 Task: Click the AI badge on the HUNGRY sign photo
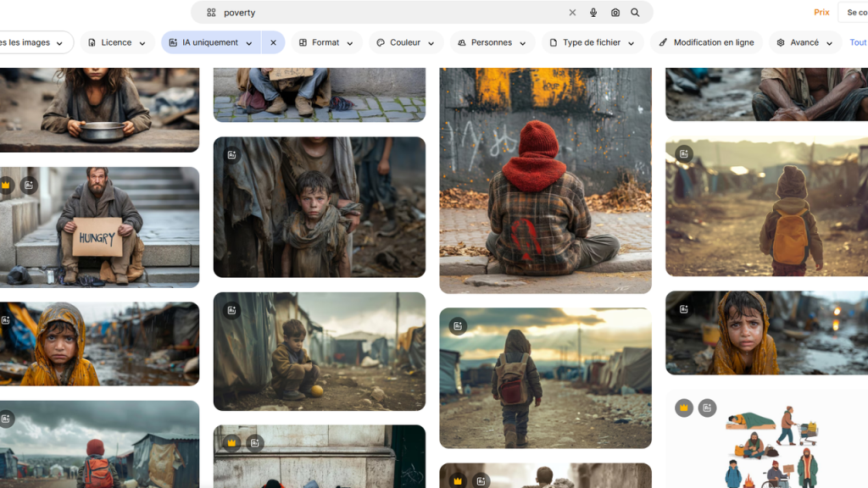[29, 184]
